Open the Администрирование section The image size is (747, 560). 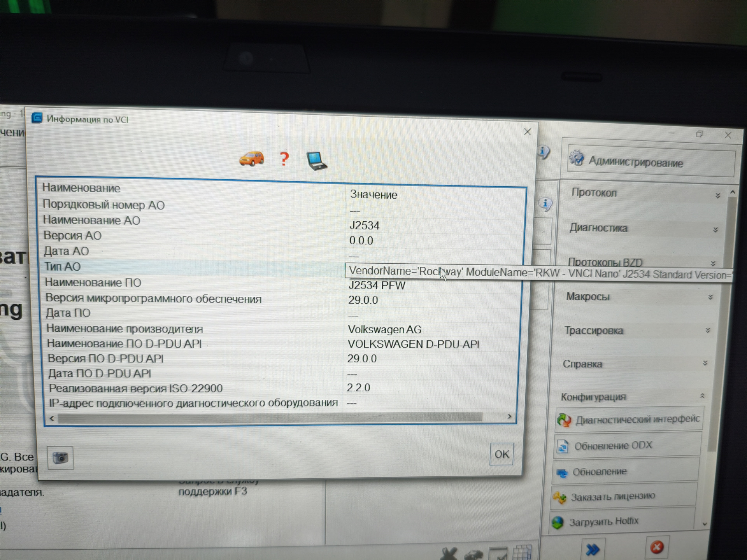tap(651, 161)
